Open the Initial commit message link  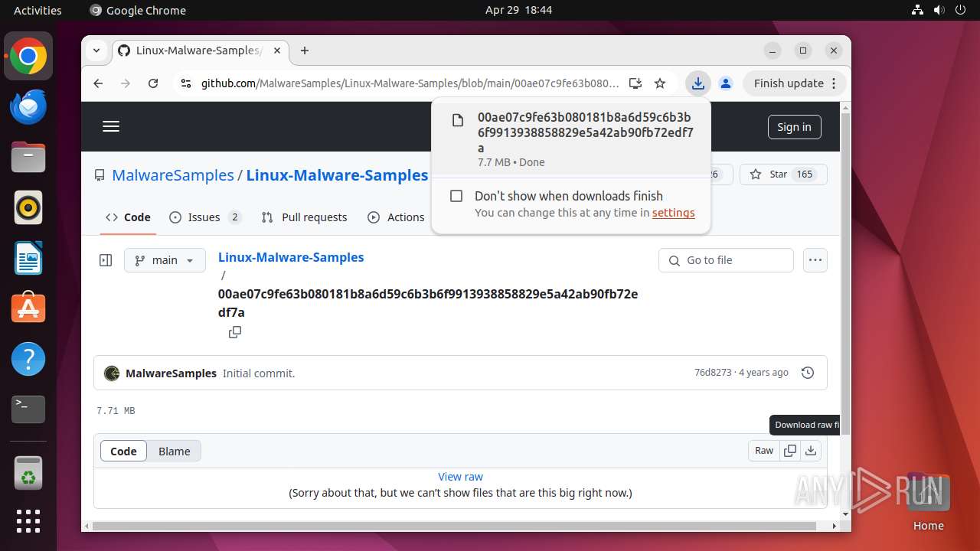[x=259, y=373]
